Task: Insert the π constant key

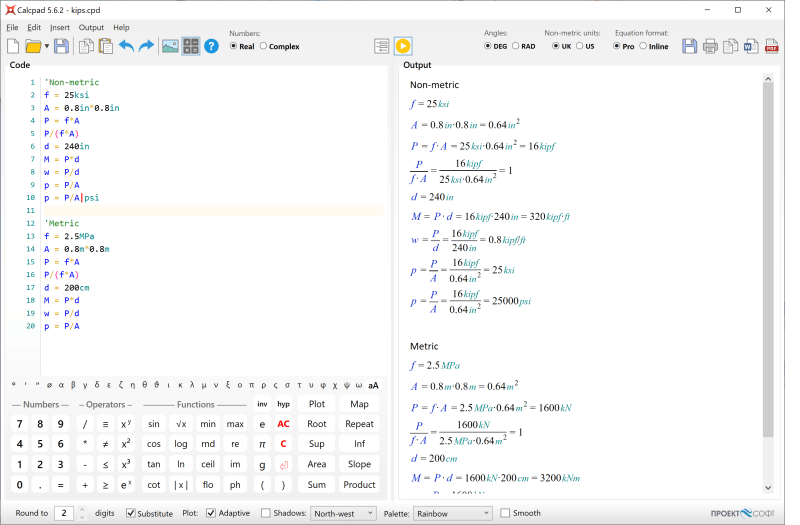Action: click(262, 444)
